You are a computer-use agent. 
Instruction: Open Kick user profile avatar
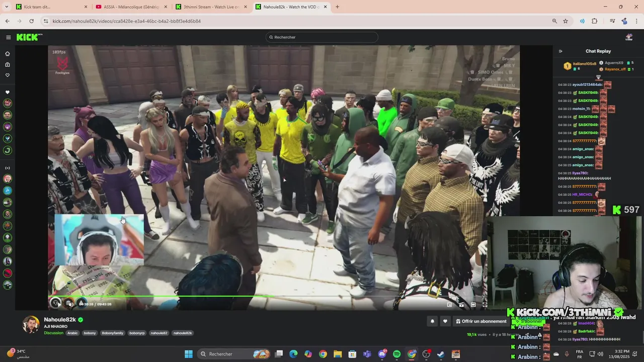click(x=629, y=37)
